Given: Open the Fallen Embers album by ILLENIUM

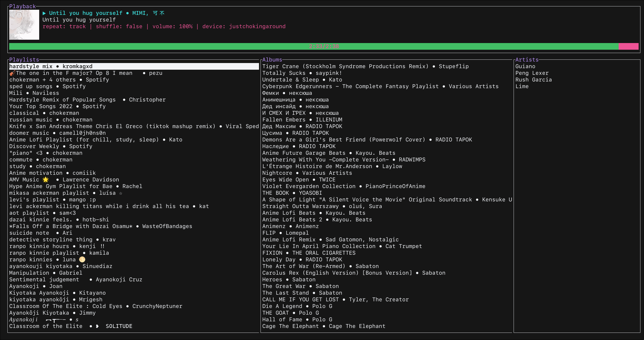Looking at the screenshot, I should click(302, 120).
